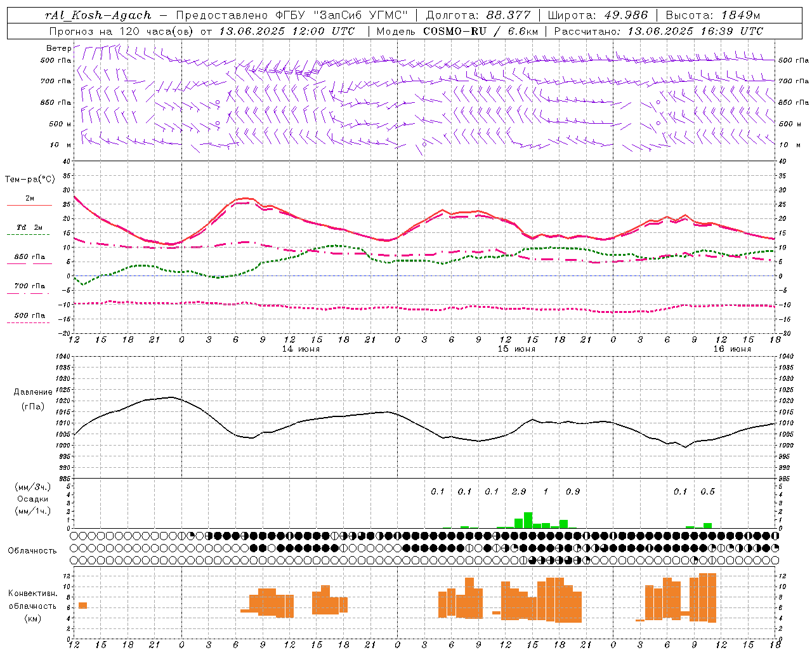Click the Осадки precipitation label
The image size is (812, 650).
(33, 499)
